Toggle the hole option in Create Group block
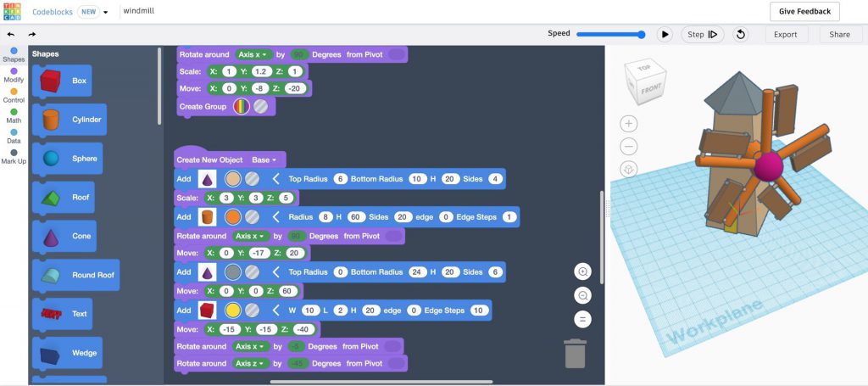The image size is (868, 386). pyautogui.click(x=261, y=107)
